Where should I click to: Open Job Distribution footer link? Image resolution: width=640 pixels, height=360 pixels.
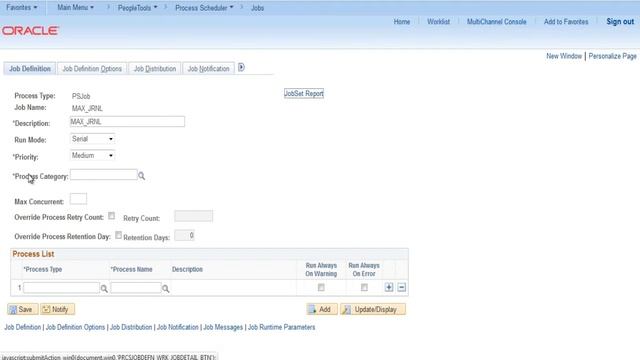(131, 327)
